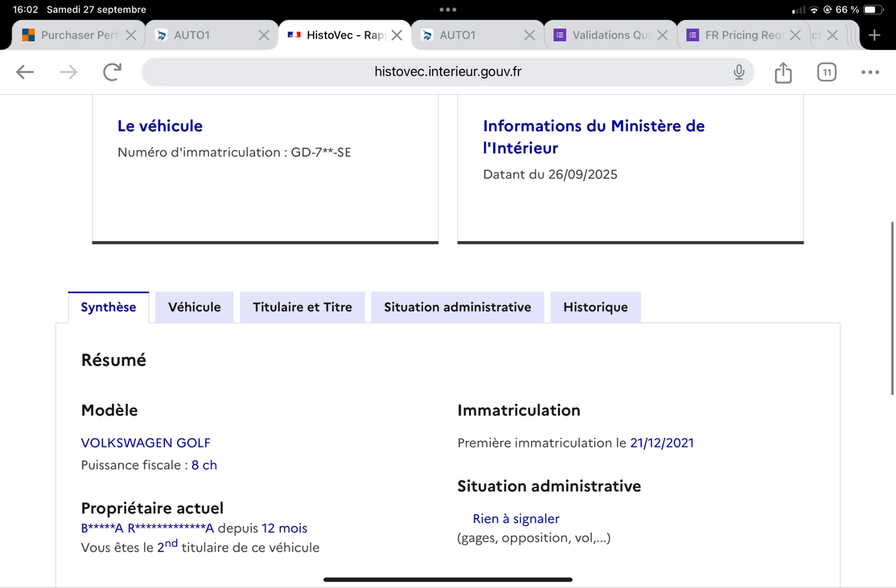Click the forward navigation arrow
Viewport: 896px width, 588px height.
(x=68, y=72)
